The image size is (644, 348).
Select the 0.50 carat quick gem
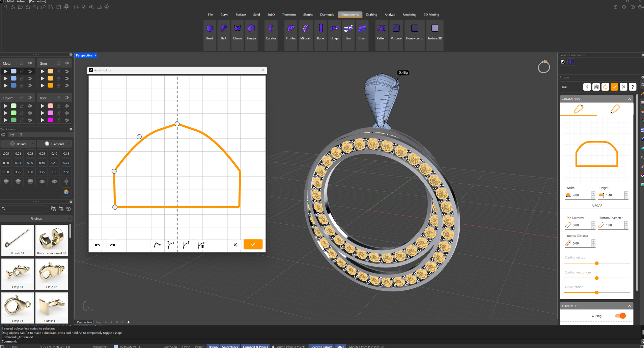pos(54,163)
